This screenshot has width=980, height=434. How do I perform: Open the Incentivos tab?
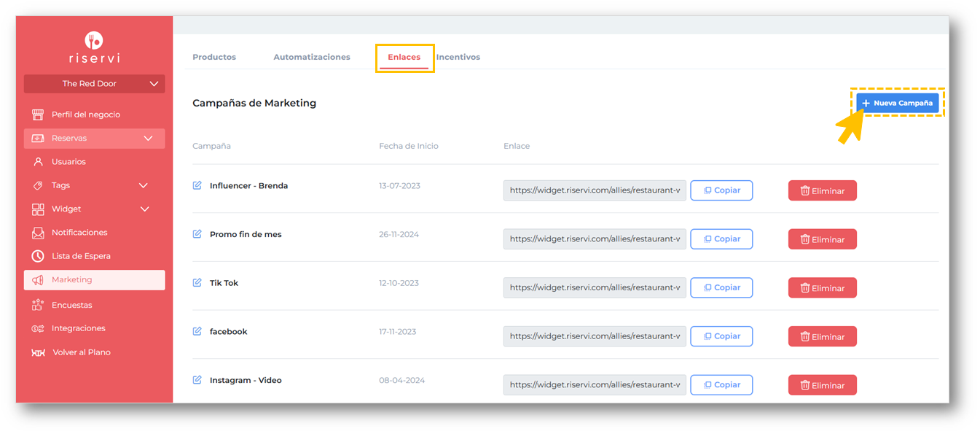458,57
